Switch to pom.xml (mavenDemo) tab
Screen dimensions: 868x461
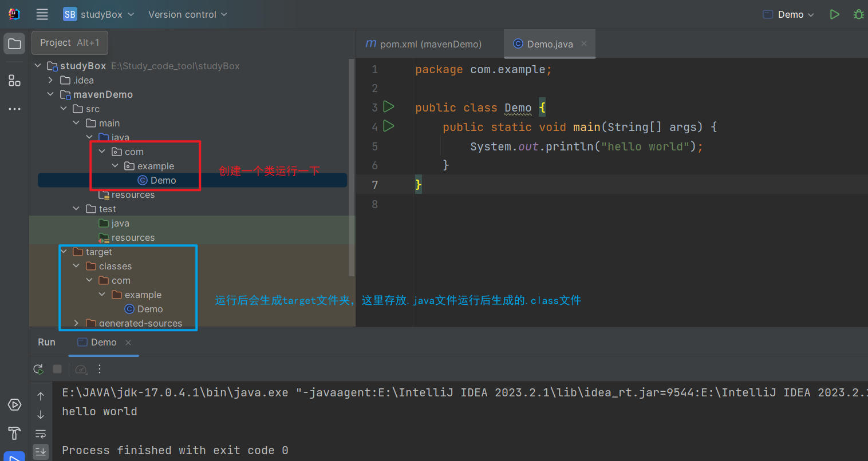424,44
